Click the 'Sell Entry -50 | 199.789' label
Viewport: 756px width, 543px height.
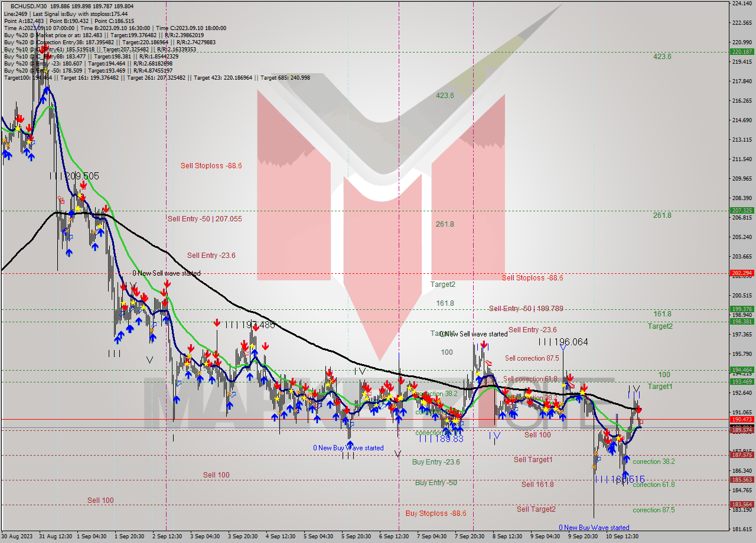click(526, 308)
